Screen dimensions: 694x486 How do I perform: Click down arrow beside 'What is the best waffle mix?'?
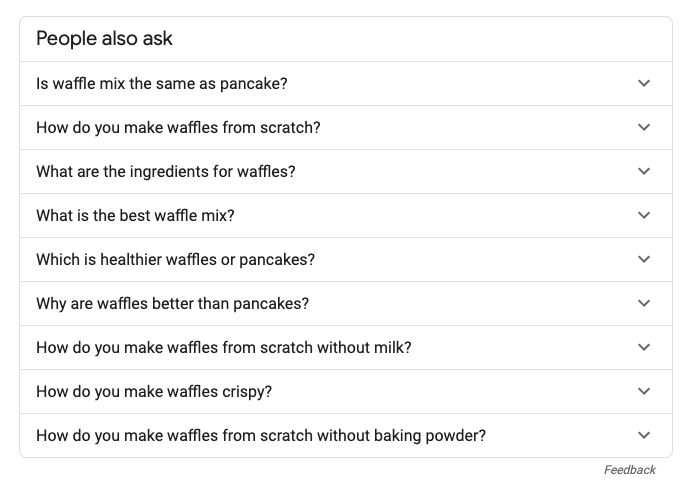point(644,215)
